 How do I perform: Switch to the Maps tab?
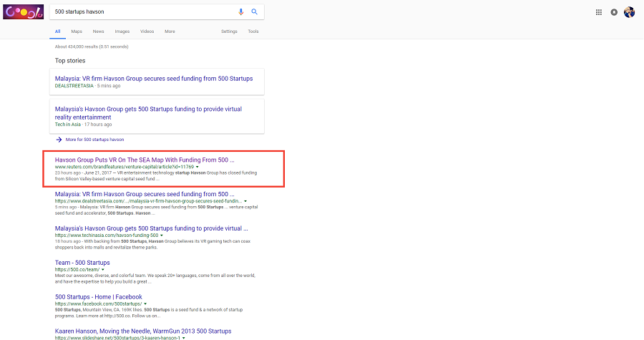click(x=77, y=31)
